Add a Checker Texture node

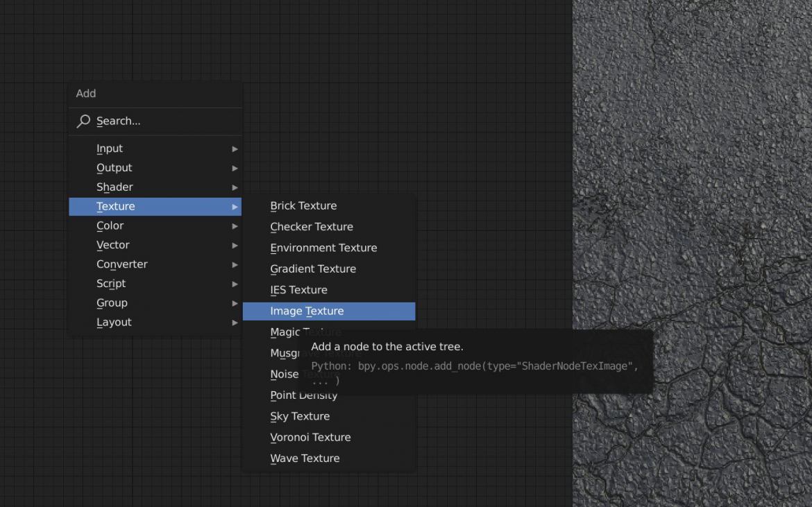311,227
